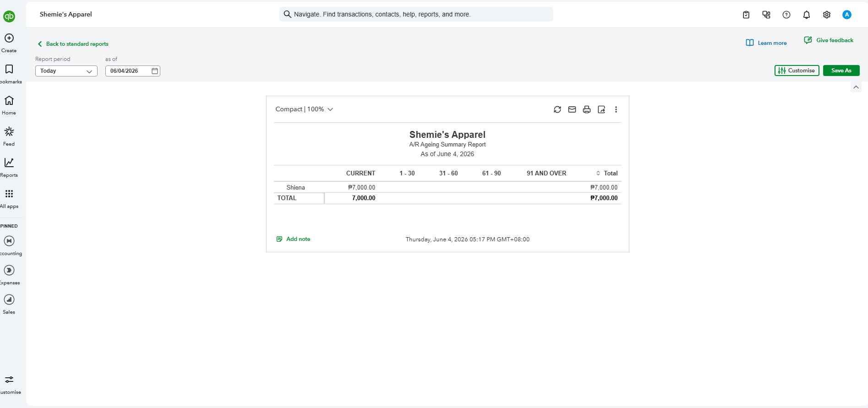Open the Compact | 100% view dropdown
The height and width of the screenshot is (408, 868).
point(304,109)
